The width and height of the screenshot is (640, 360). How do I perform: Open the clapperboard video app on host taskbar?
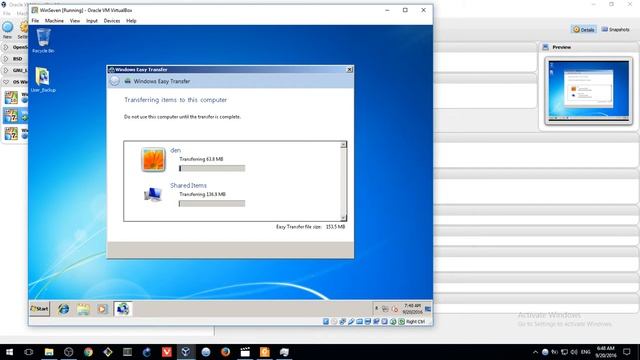(245, 352)
